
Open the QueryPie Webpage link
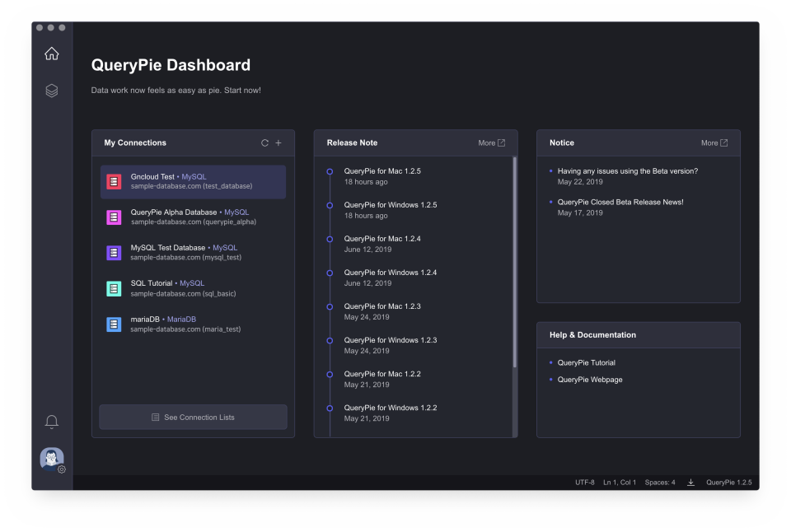pyautogui.click(x=587, y=380)
